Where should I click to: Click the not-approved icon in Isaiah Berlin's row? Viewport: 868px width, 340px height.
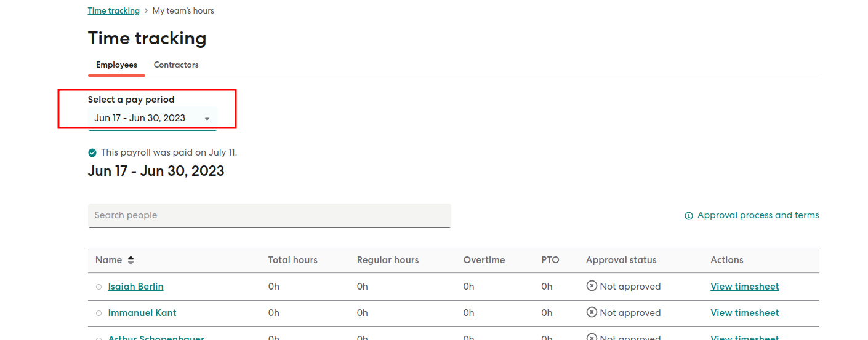click(592, 286)
